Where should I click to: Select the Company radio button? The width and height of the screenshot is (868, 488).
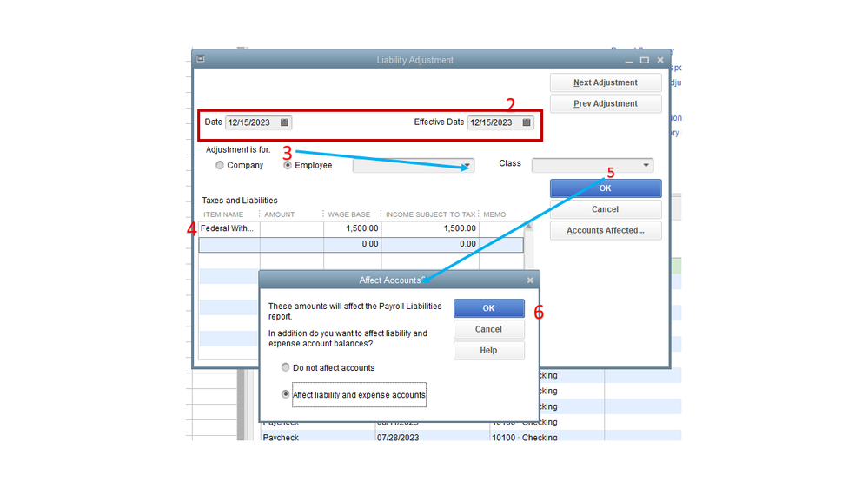point(220,166)
